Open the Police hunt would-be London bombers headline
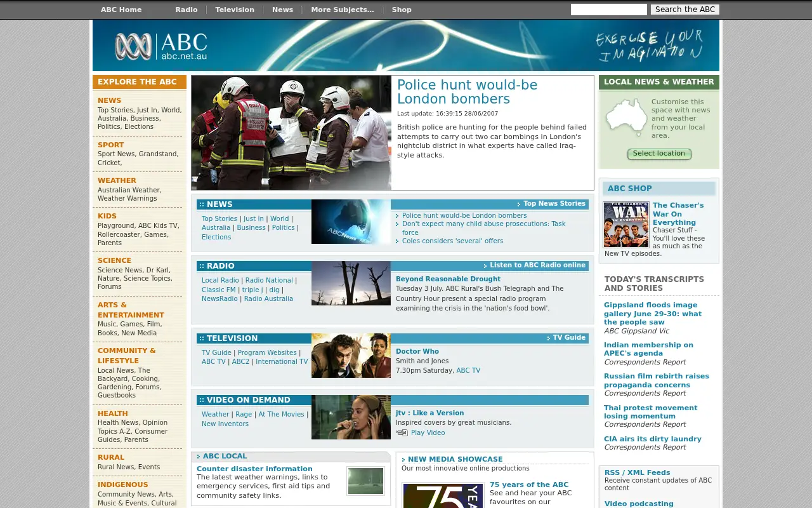The image size is (812, 508). click(467, 92)
